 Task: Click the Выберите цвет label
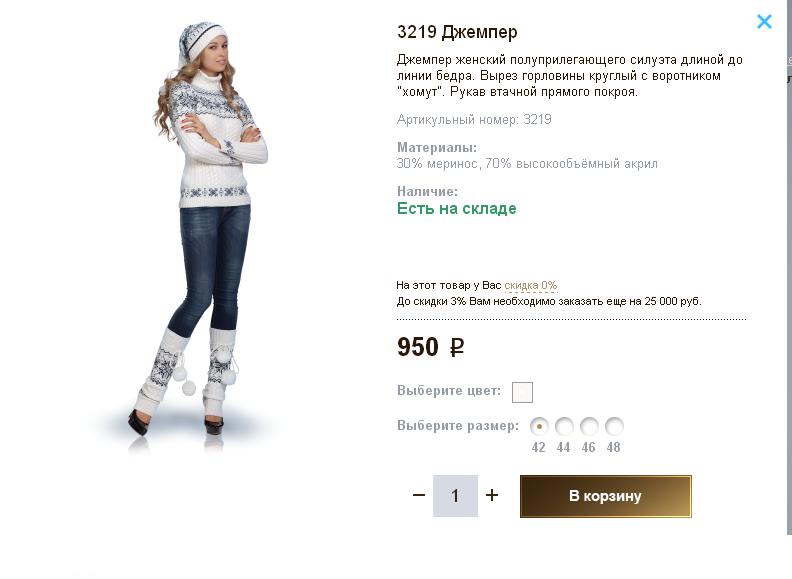[x=449, y=391]
